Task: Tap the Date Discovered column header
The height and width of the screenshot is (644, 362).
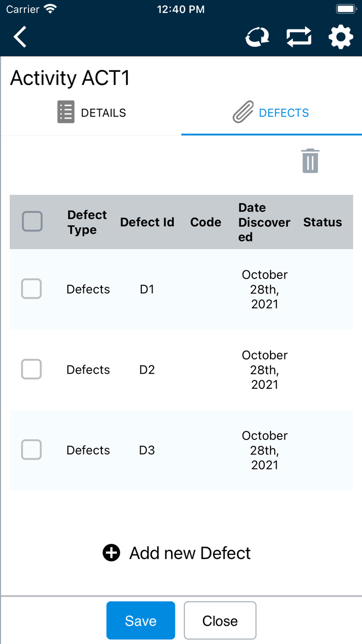Action: click(264, 222)
